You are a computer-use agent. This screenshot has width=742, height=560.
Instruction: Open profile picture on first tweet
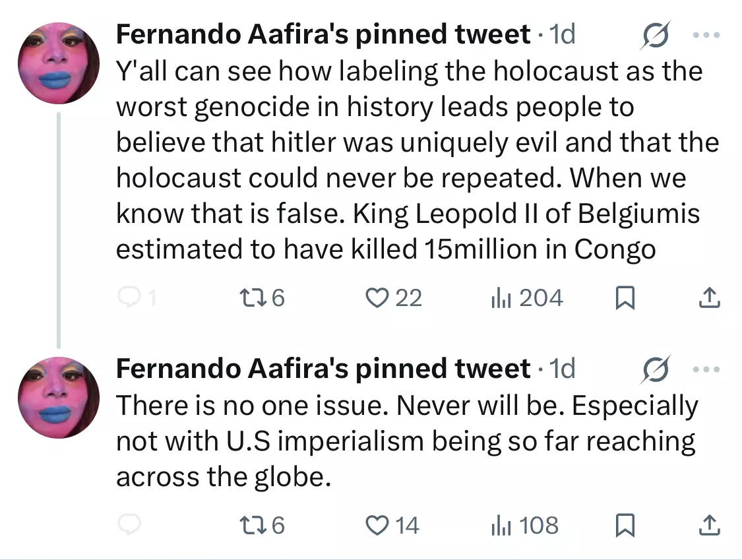click(59, 63)
